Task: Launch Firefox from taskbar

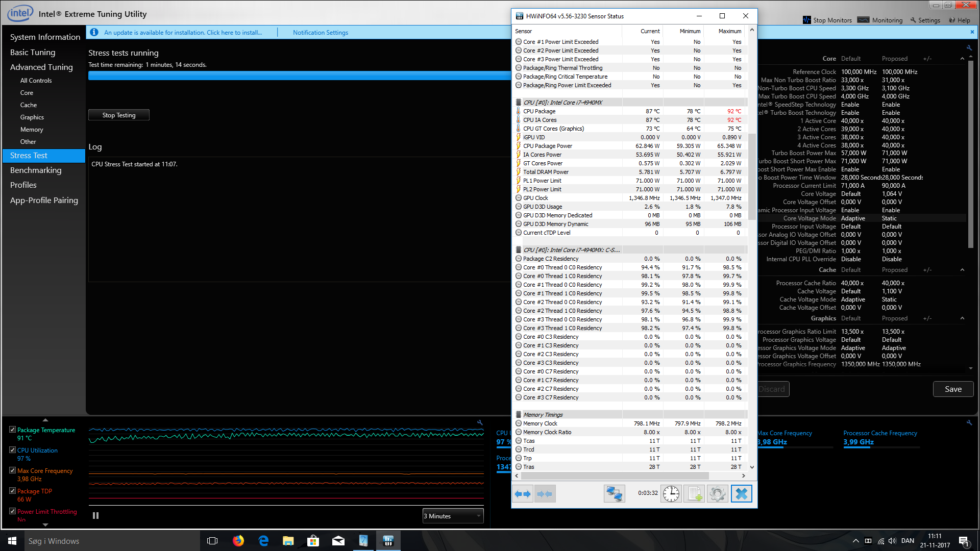Action: pos(238,541)
